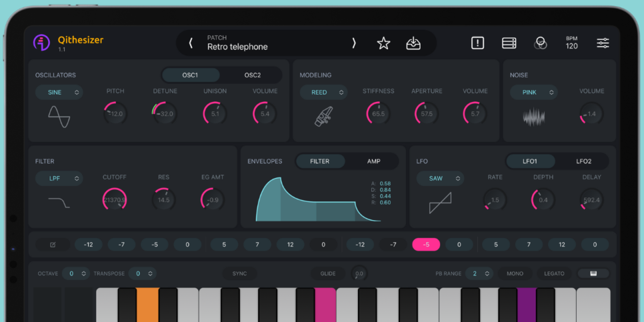
Task: Open the patch library rack icon
Action: coord(509,43)
